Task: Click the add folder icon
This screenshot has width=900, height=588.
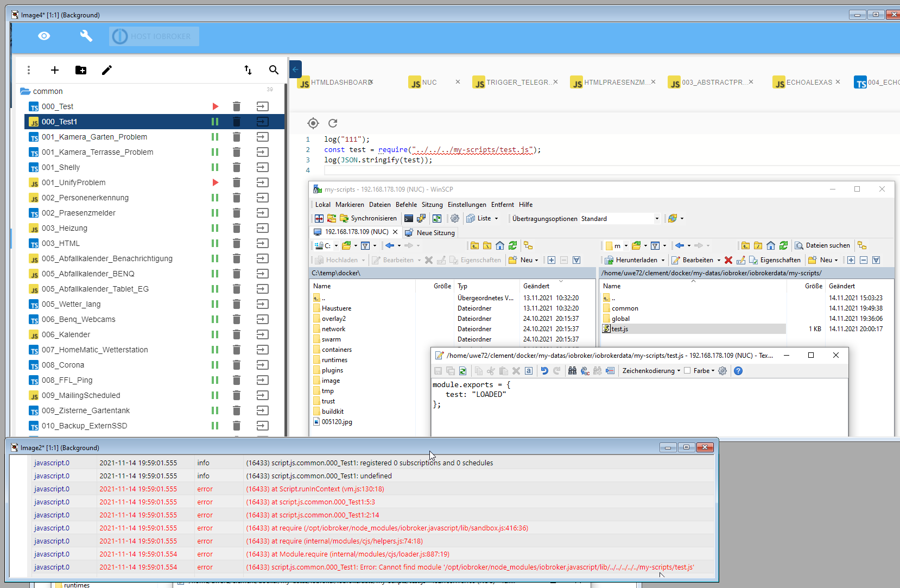Action: pyautogui.click(x=81, y=70)
